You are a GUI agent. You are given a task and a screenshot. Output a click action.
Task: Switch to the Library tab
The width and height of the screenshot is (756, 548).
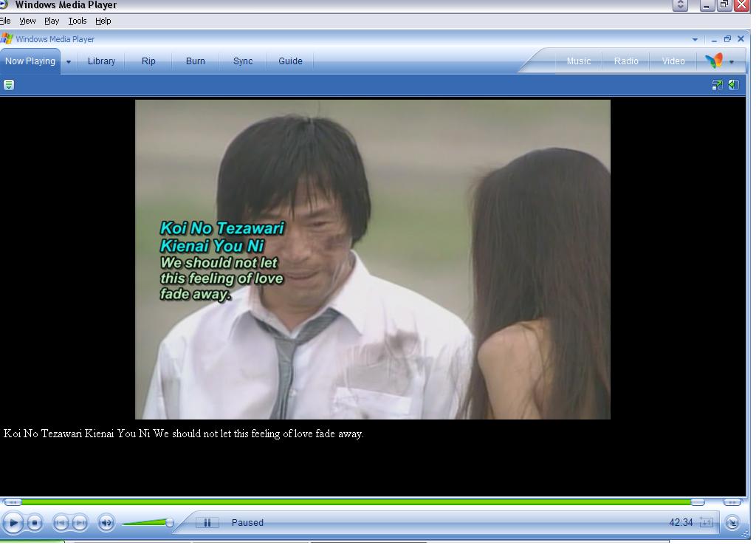point(101,61)
